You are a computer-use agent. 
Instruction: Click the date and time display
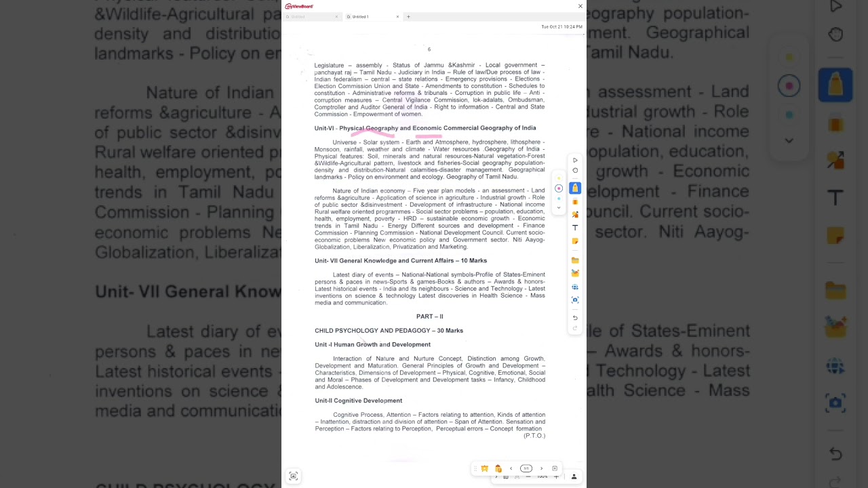coord(561,26)
